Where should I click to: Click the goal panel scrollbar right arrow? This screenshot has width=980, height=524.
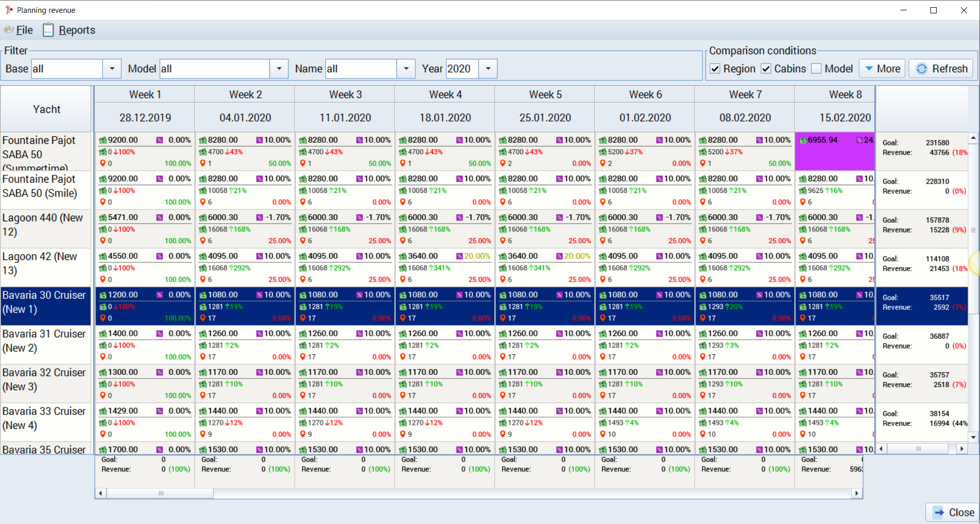pyautogui.click(x=962, y=449)
